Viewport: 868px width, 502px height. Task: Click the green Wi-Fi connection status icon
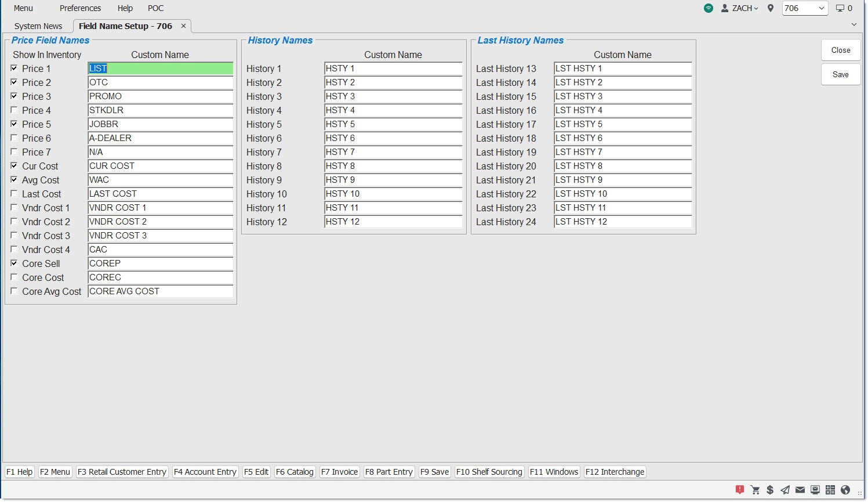tap(709, 8)
